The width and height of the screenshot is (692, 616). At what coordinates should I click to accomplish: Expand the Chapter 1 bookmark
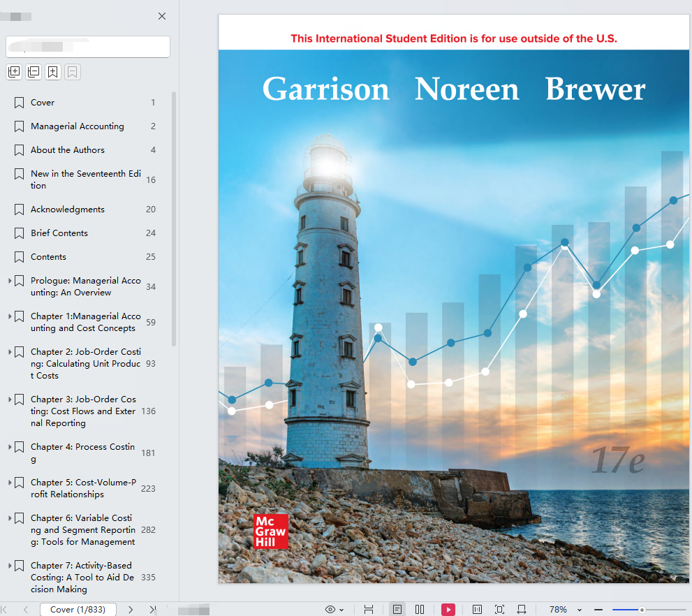10,316
